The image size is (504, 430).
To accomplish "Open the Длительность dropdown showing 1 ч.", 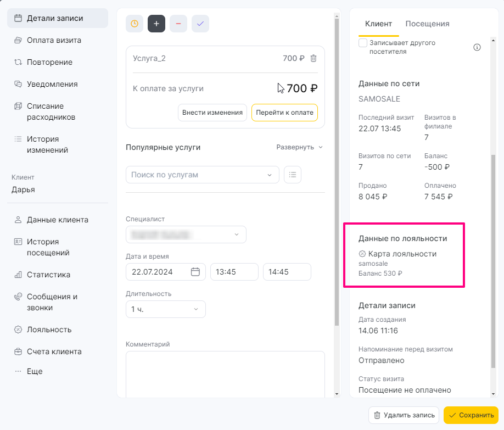I will pyautogui.click(x=166, y=309).
